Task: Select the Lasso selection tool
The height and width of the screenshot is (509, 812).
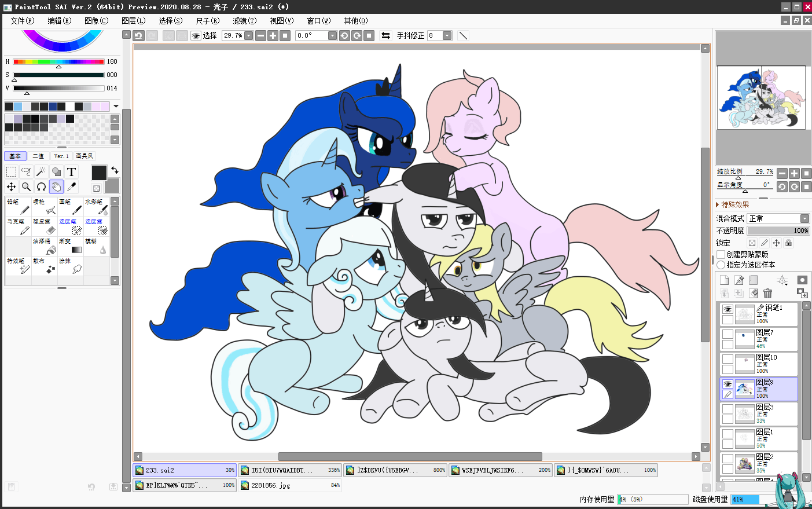Action: click(26, 171)
